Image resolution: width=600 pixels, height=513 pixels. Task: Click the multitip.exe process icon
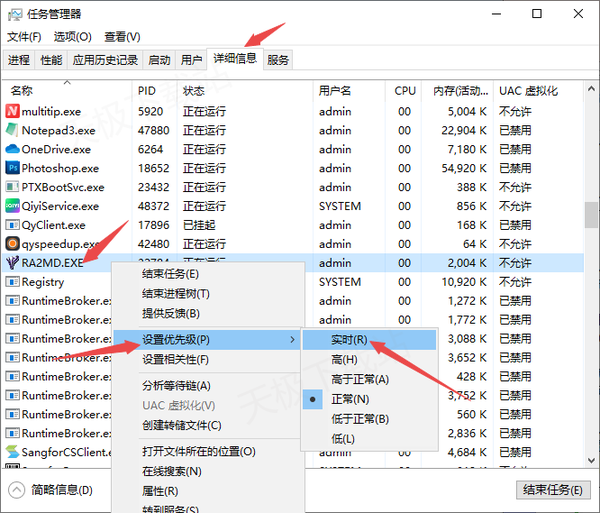pyautogui.click(x=12, y=111)
